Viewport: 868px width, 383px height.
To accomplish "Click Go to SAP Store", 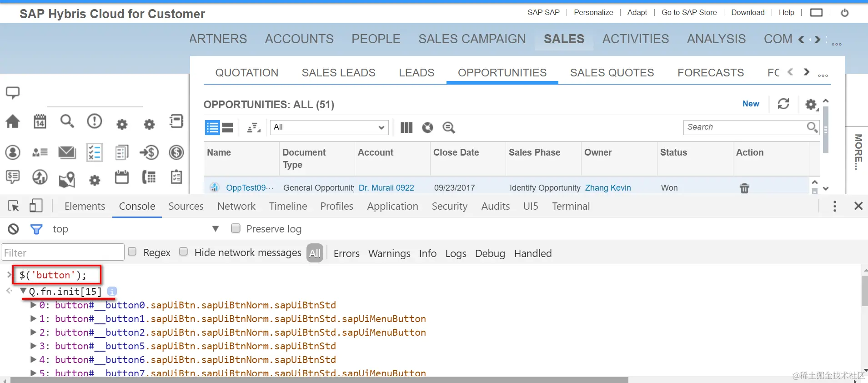I will pos(689,13).
